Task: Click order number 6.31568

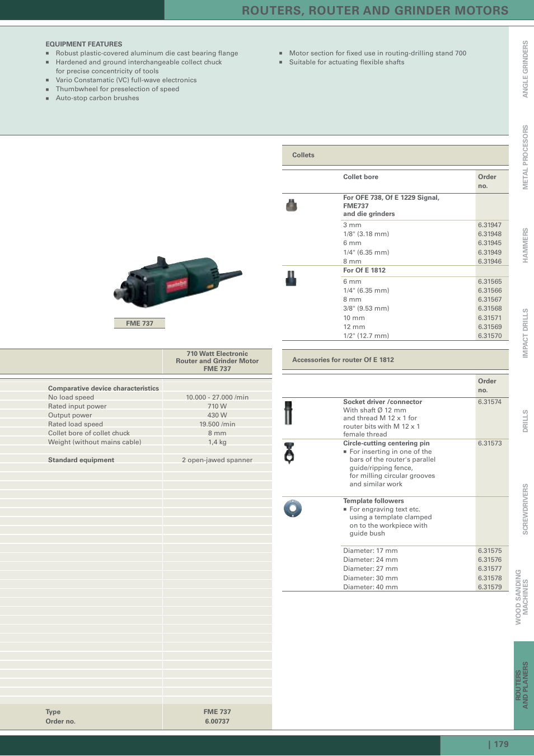Action: 490,308
